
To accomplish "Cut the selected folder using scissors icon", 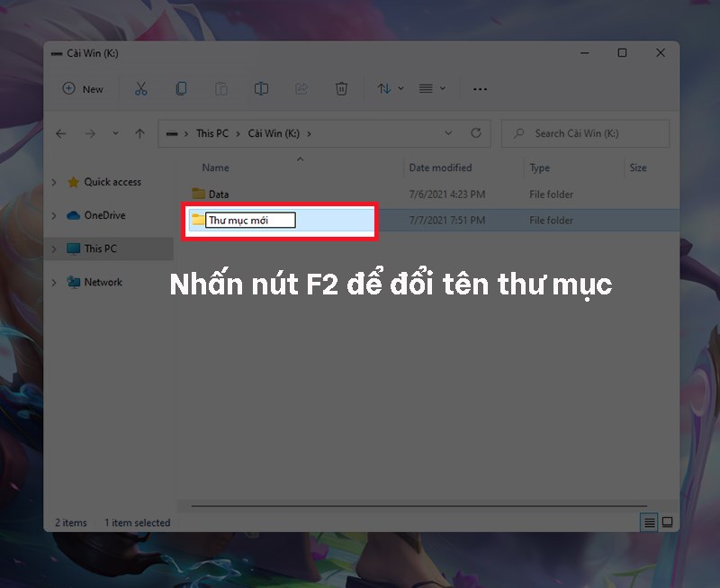I will 140,89.
